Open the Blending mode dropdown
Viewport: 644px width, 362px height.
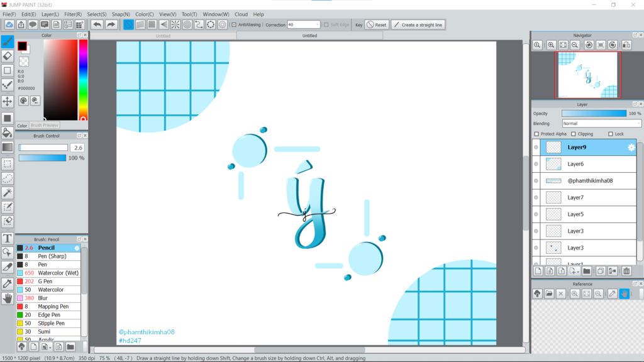click(x=601, y=124)
